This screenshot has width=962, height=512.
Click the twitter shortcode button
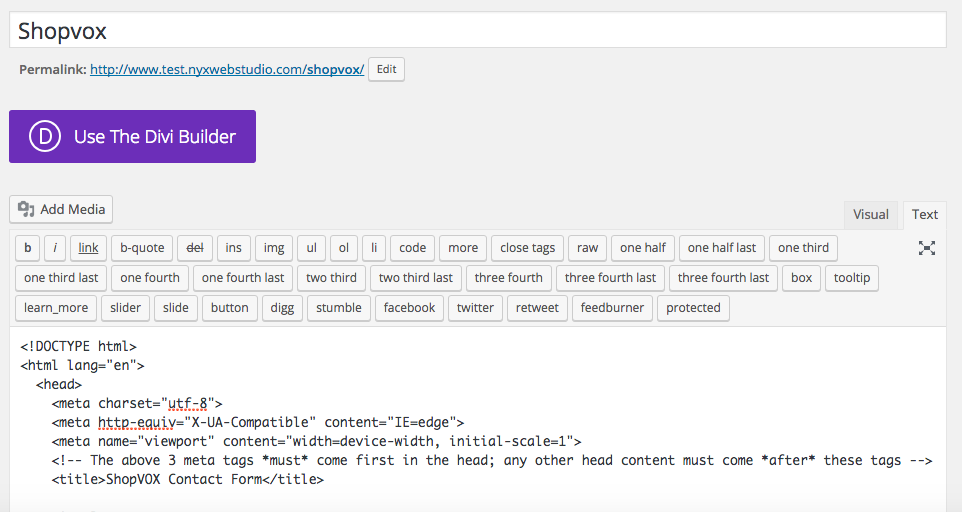coord(475,308)
